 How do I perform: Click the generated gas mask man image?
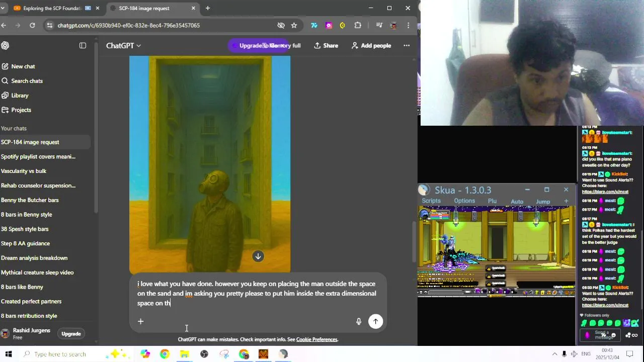pyautogui.click(x=210, y=164)
